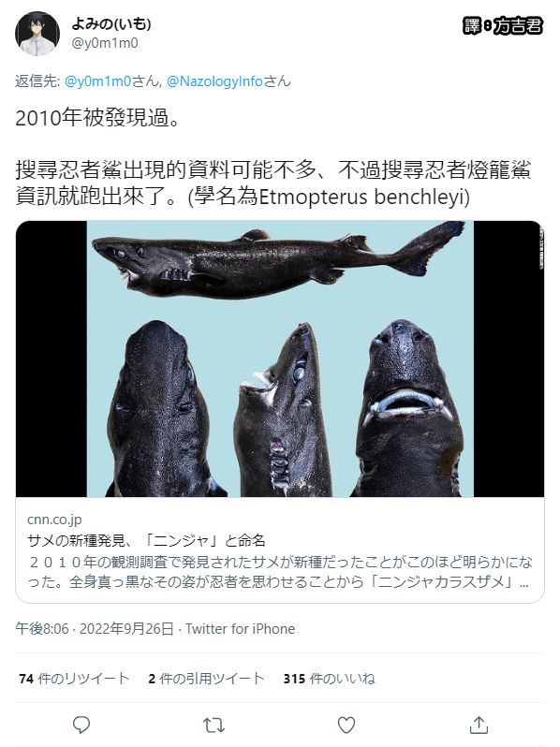View the 74 件のリツイート list
The width and height of the screenshot is (560, 747).
74,679
